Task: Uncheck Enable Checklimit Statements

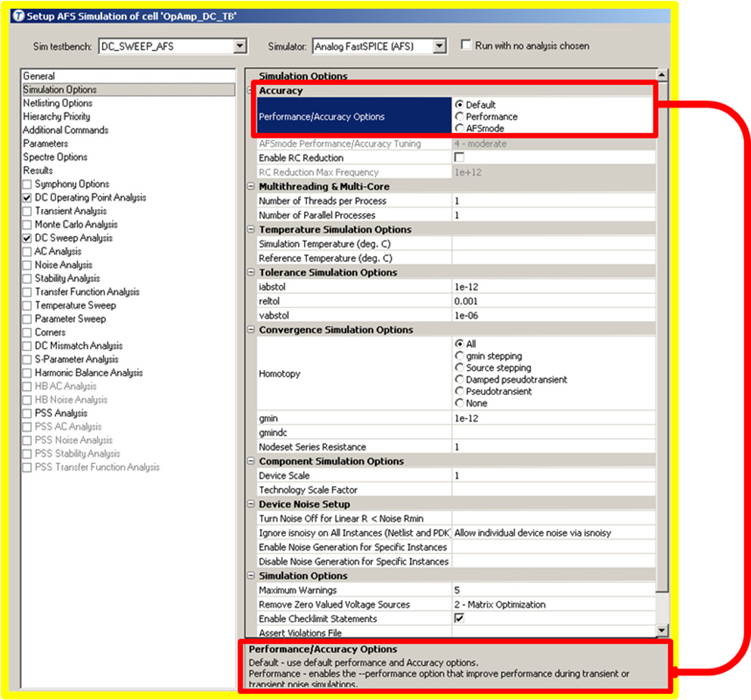Action: pos(459,618)
